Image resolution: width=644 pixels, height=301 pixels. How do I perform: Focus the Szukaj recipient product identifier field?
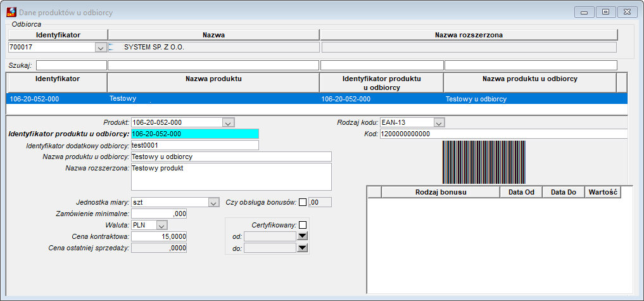pos(382,65)
